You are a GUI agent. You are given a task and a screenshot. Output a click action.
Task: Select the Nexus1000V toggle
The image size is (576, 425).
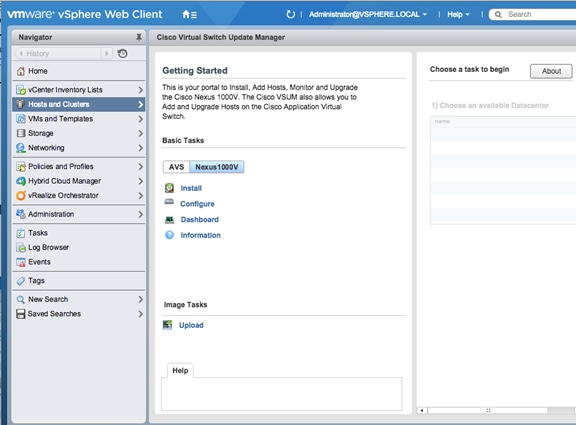[x=217, y=167]
